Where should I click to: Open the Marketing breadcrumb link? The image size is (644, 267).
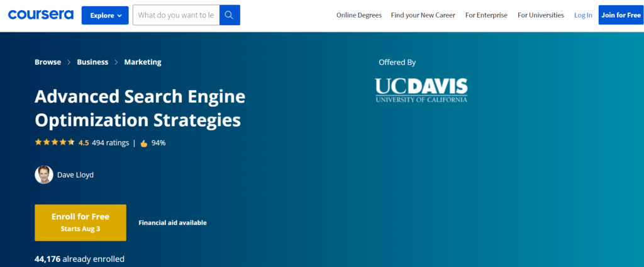pos(143,62)
